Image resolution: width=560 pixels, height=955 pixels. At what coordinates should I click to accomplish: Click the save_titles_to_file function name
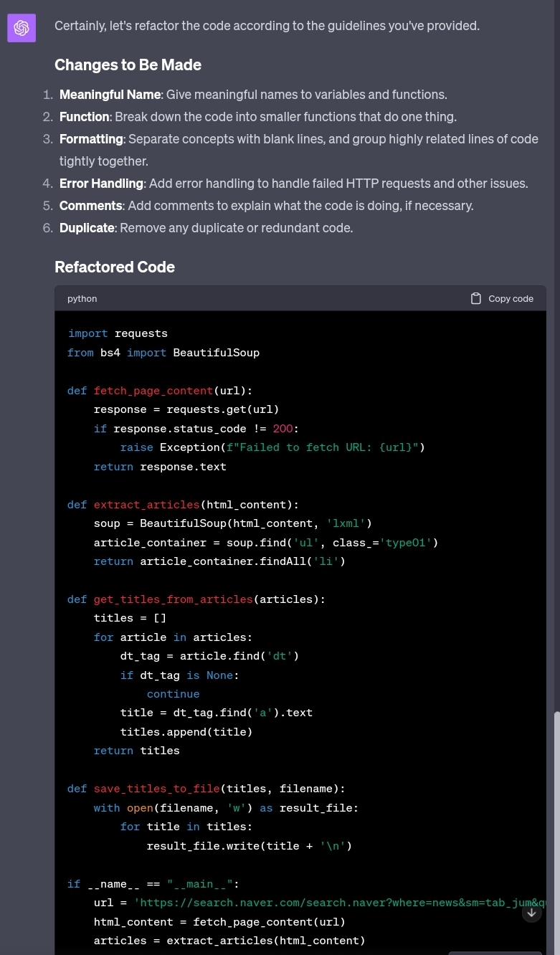coord(156,788)
